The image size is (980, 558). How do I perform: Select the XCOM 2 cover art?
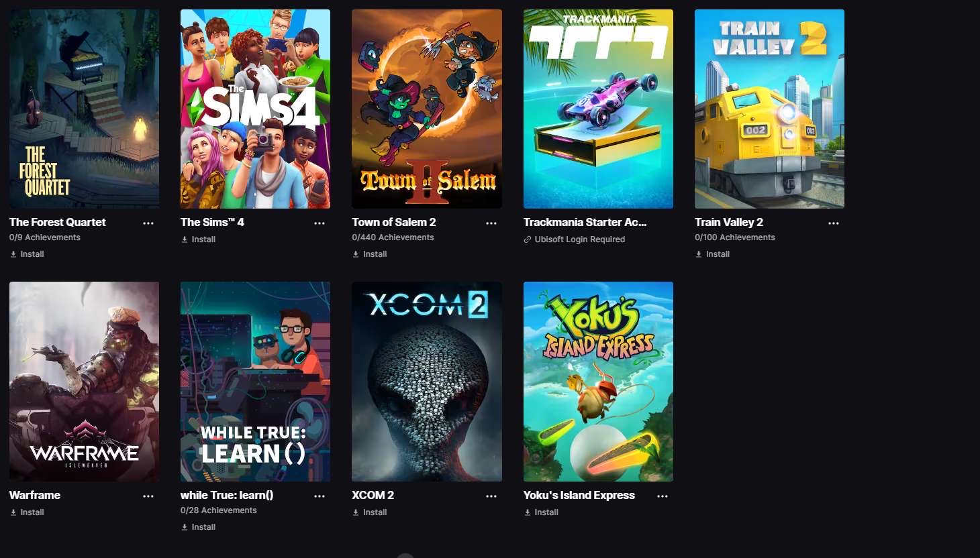(427, 382)
